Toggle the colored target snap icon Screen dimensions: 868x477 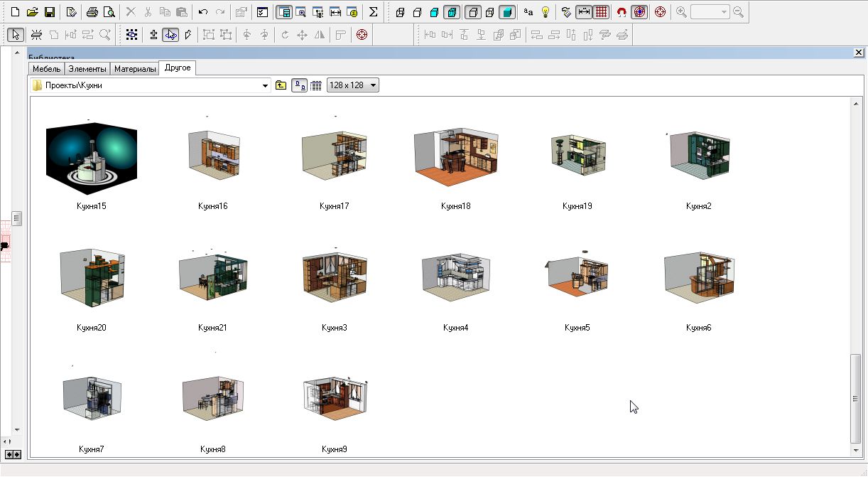pos(639,12)
